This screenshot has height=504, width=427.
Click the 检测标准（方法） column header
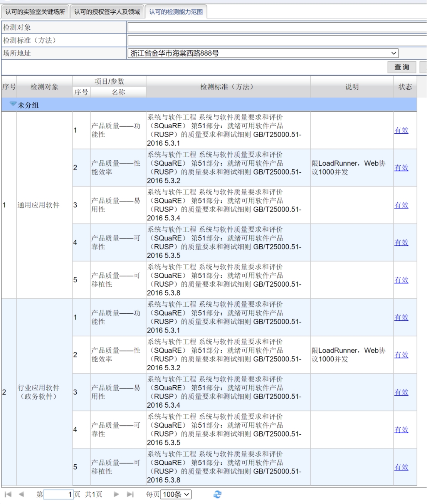pos(228,87)
